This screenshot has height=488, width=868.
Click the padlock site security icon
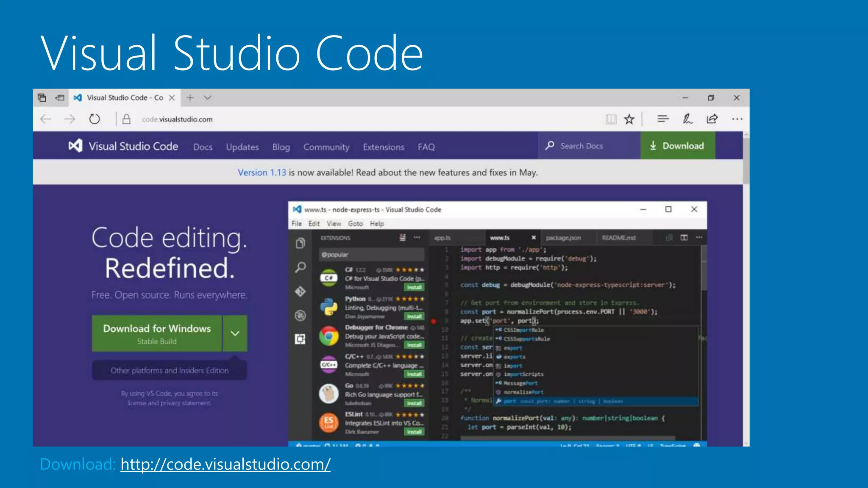tap(126, 119)
